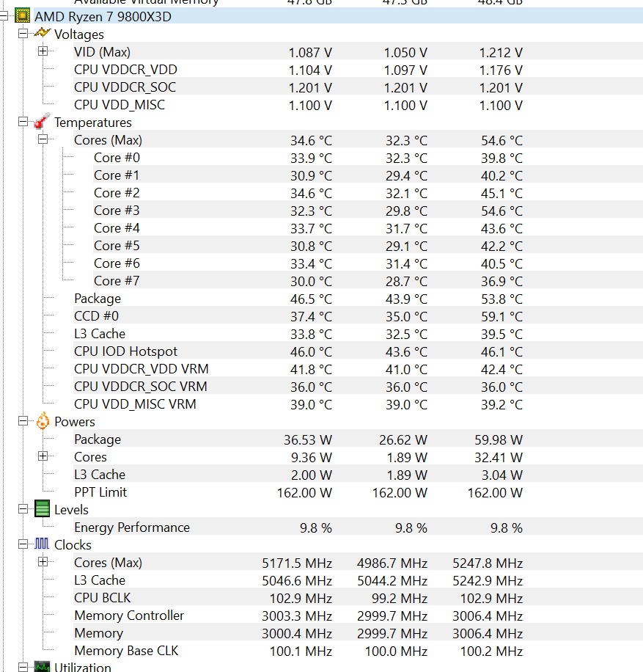Select the Core #7 temperature row
This screenshot has width=643, height=672.
[368, 281]
